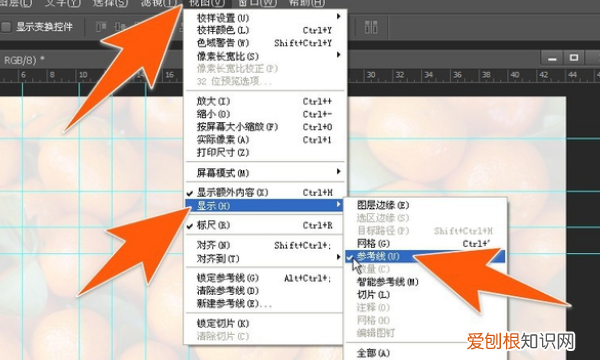Choose 清除参考线(D) clear guides
This screenshot has width=600, height=360.
265,291
